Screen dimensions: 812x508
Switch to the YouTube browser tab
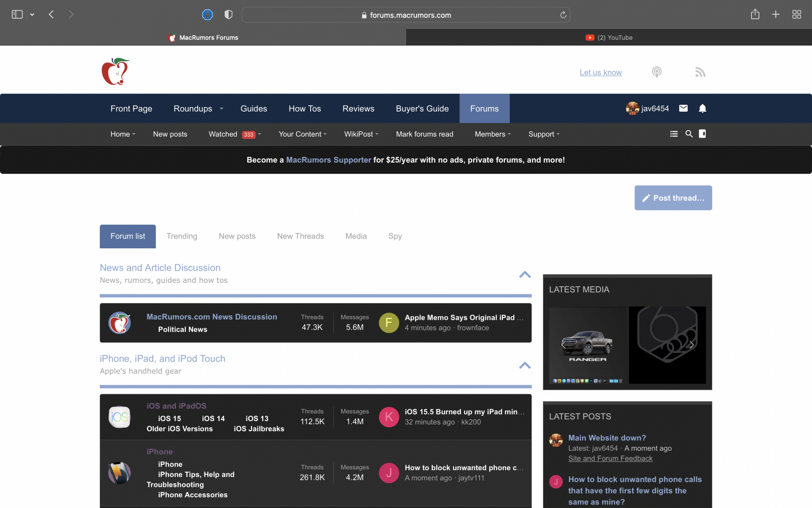(x=609, y=37)
